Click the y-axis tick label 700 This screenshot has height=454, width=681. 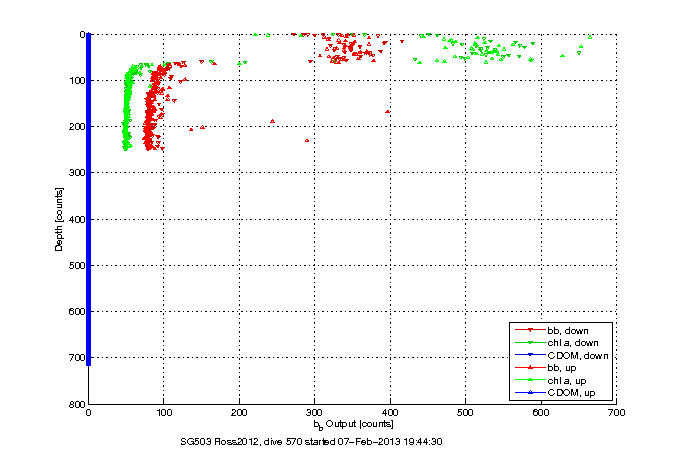pyautogui.click(x=77, y=358)
